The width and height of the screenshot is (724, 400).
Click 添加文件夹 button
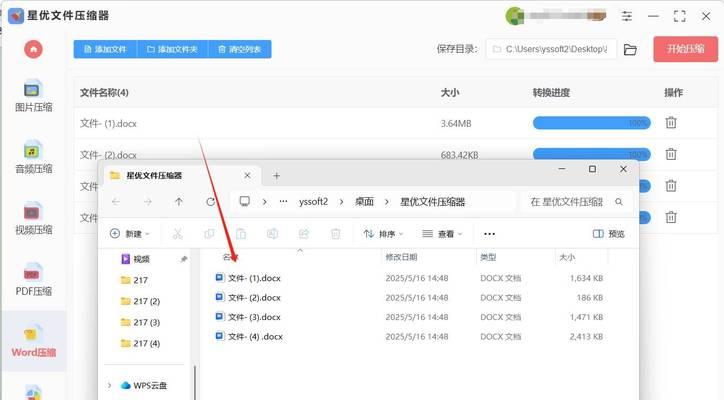coord(172,49)
